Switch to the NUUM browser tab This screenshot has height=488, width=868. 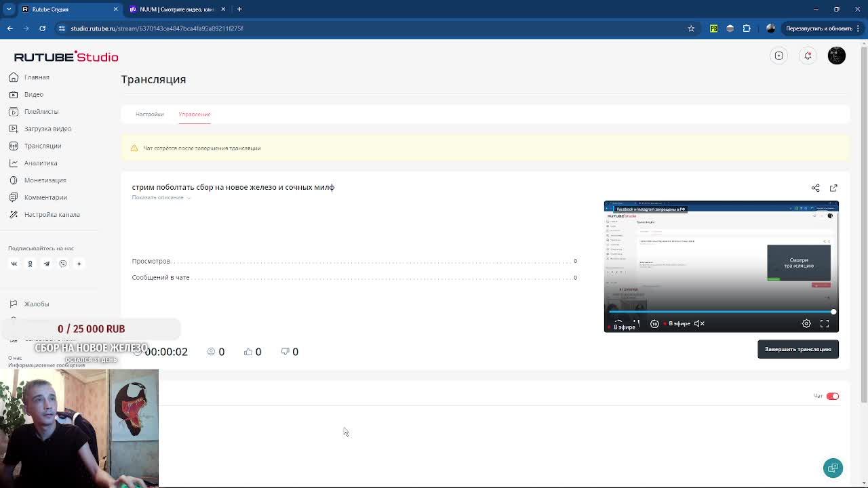pyautogui.click(x=177, y=9)
